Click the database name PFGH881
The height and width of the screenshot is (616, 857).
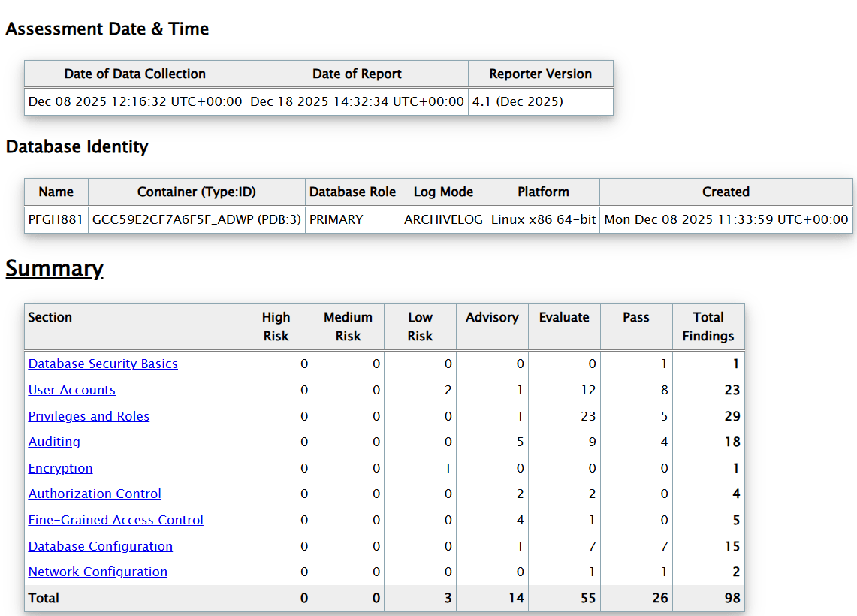(56, 219)
